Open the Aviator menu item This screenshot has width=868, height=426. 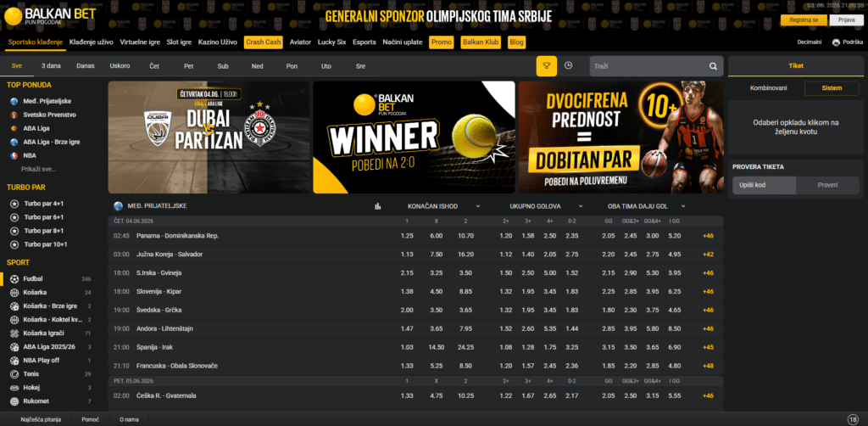click(301, 42)
